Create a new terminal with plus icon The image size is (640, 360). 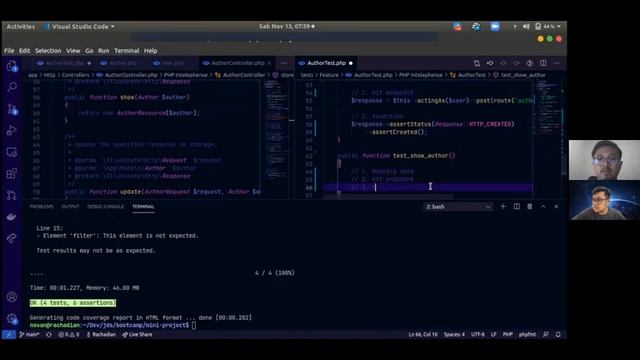point(503,207)
